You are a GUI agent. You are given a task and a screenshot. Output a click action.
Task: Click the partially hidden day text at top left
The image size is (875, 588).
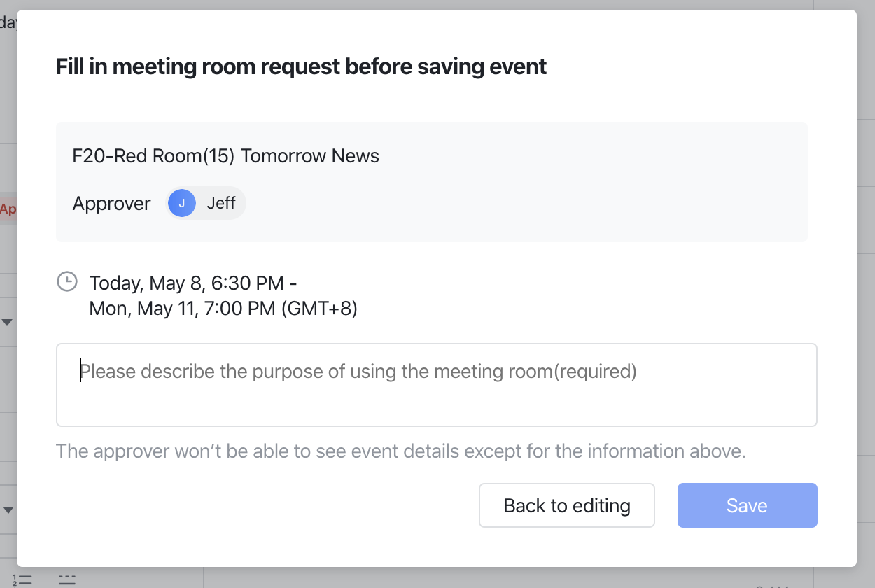(x=8, y=22)
